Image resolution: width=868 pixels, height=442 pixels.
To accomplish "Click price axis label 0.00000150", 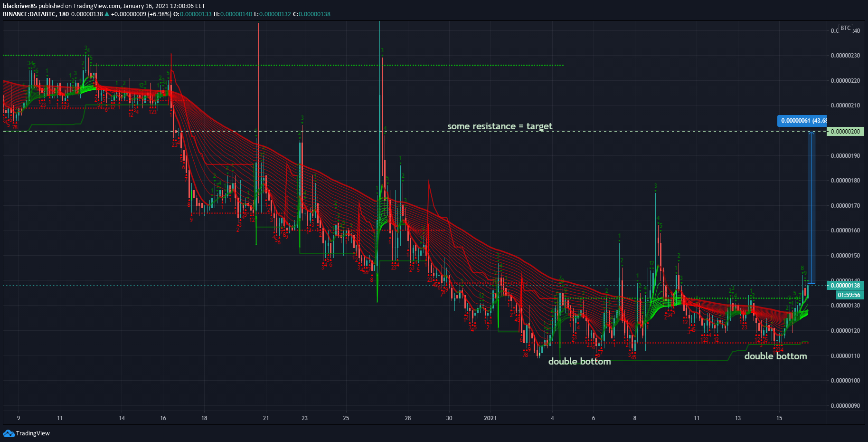I will [x=845, y=256].
